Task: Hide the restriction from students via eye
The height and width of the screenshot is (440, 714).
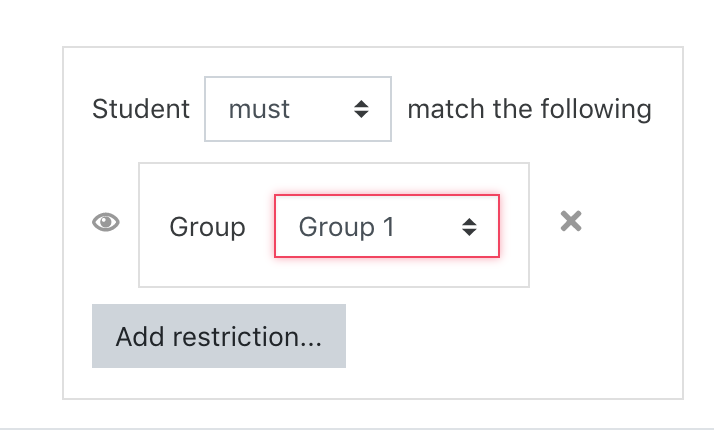Action: [106, 222]
